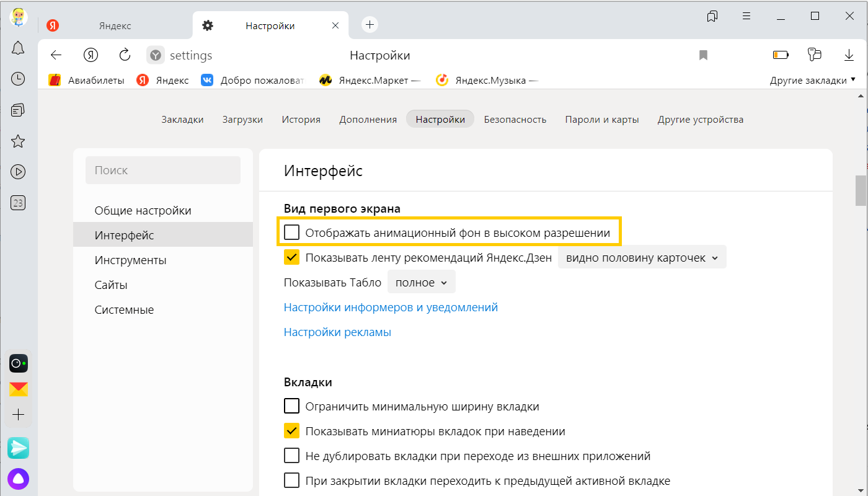
Task: Open the Табло 'полное' dropdown
Action: tap(421, 282)
